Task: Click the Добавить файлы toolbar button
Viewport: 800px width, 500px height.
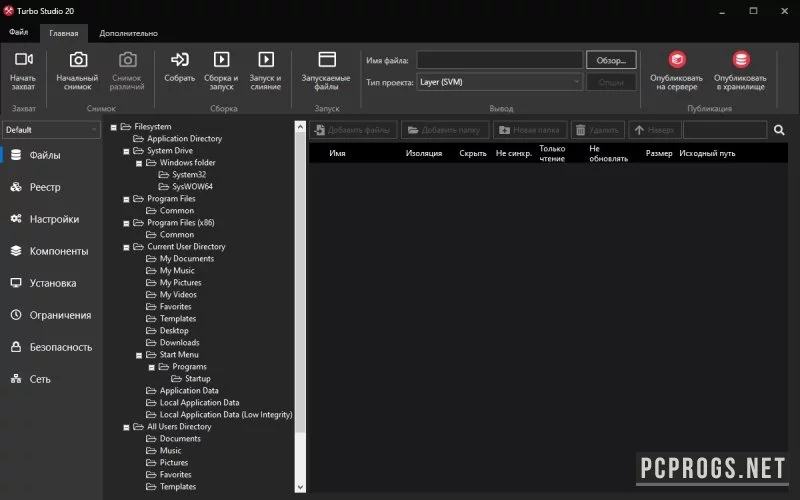Action: (353, 130)
